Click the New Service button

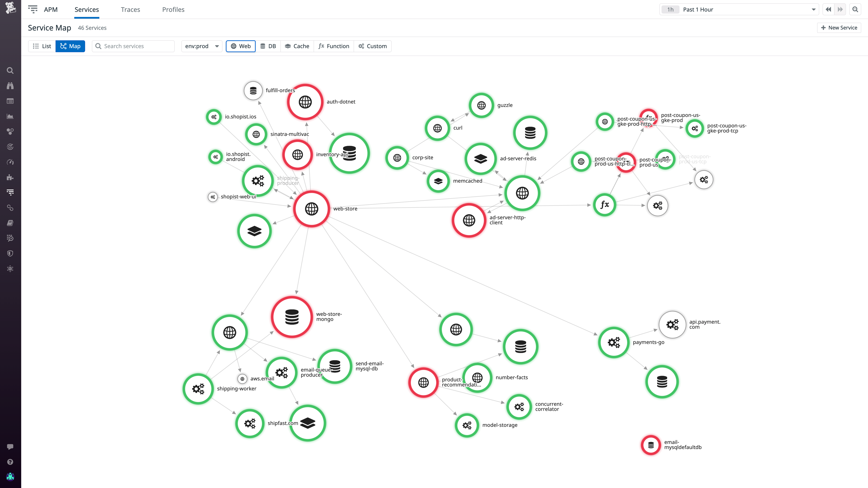tap(839, 28)
